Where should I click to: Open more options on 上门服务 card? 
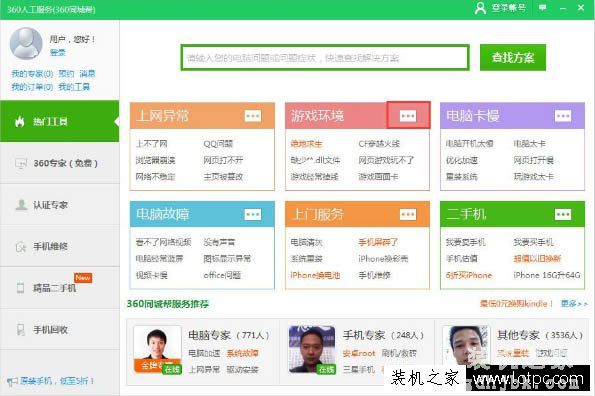tap(408, 214)
